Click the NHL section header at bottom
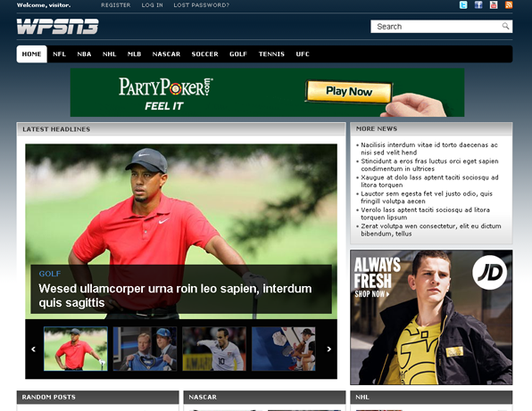 pyautogui.click(x=431, y=397)
